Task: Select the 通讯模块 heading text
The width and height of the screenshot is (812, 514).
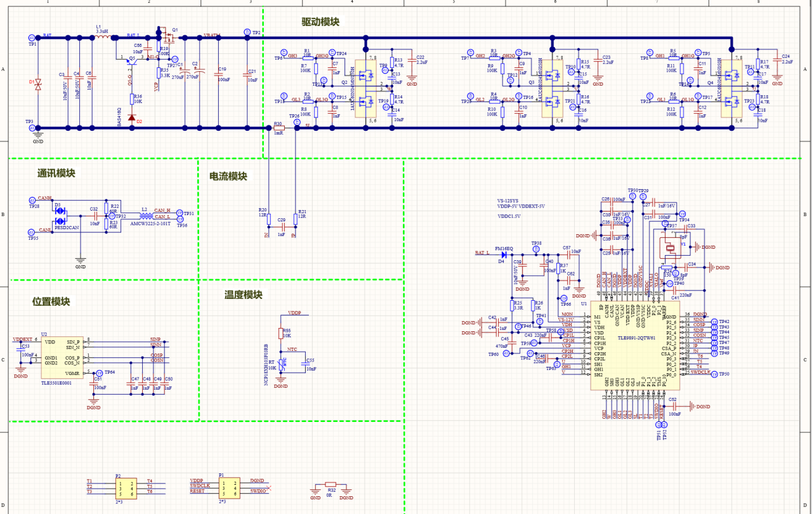Action: pyautogui.click(x=56, y=173)
